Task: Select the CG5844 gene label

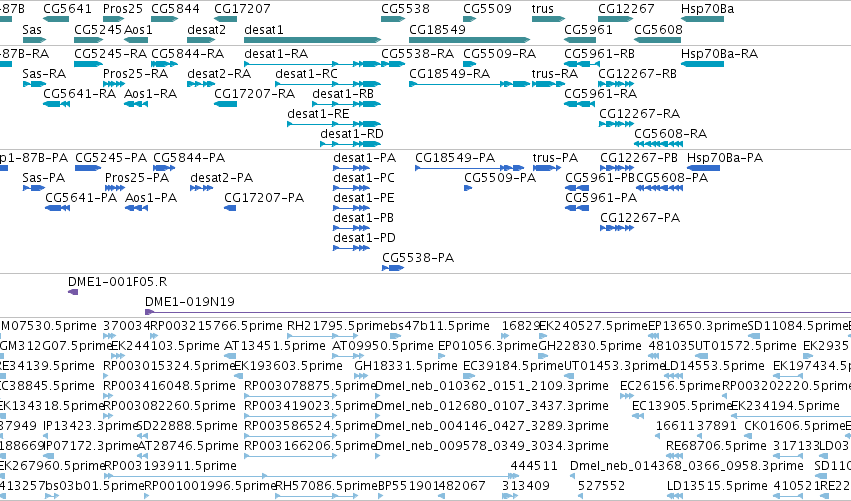Action: point(175,9)
